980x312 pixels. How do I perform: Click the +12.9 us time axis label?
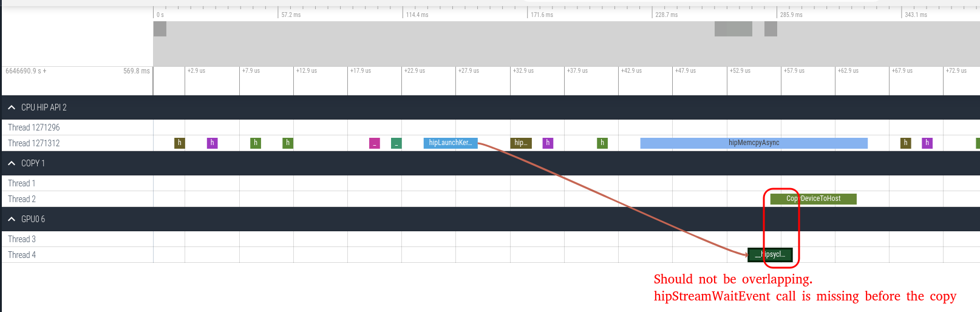[307, 71]
